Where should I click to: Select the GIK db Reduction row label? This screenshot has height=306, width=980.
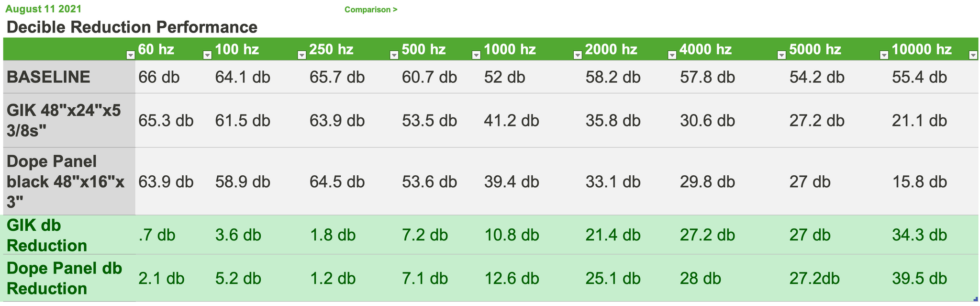[69, 235]
